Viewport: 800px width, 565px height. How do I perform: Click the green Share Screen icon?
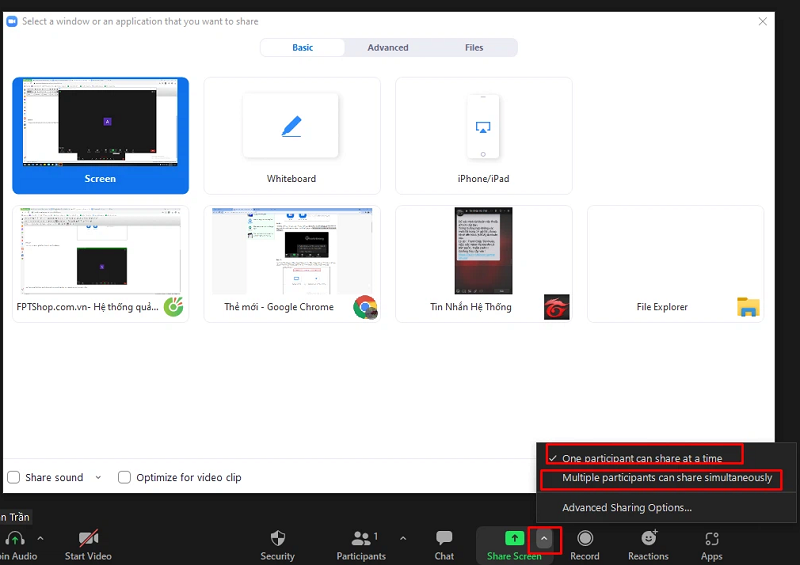(513, 539)
